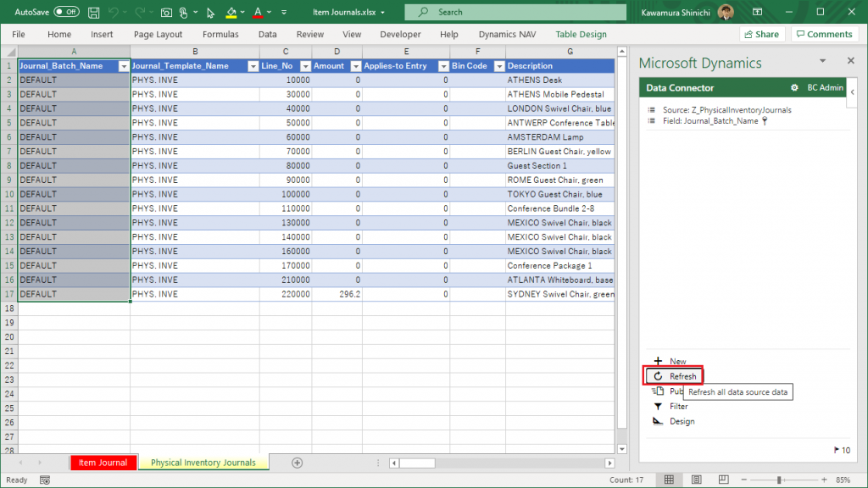Open the font color dropdown arrow
868x488 pixels.
click(x=269, y=12)
